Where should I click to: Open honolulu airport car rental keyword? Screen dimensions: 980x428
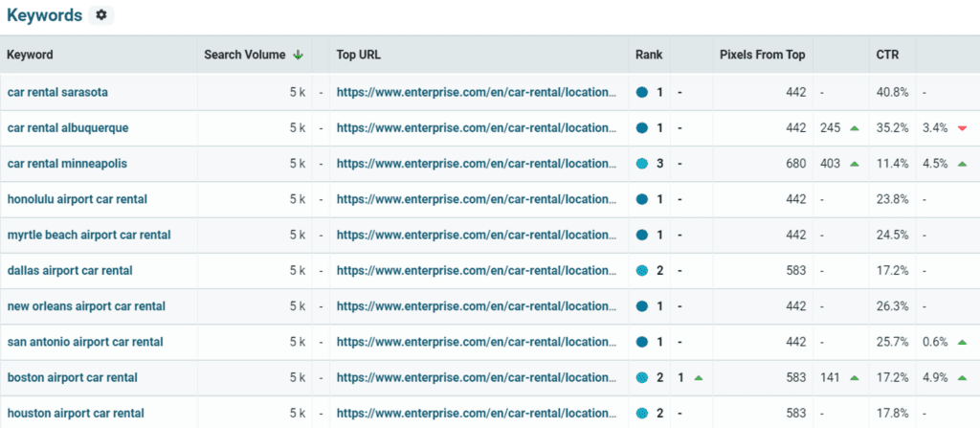(x=78, y=199)
